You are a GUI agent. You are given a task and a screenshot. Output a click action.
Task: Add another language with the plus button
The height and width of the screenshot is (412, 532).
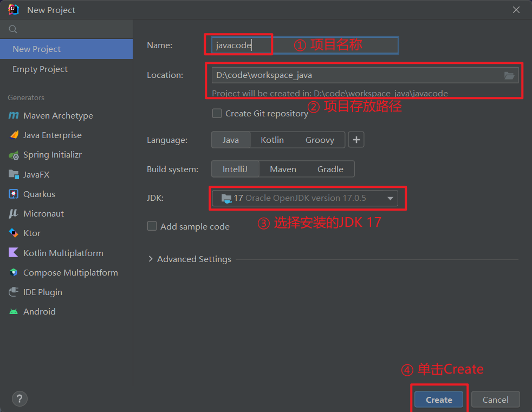pos(356,140)
